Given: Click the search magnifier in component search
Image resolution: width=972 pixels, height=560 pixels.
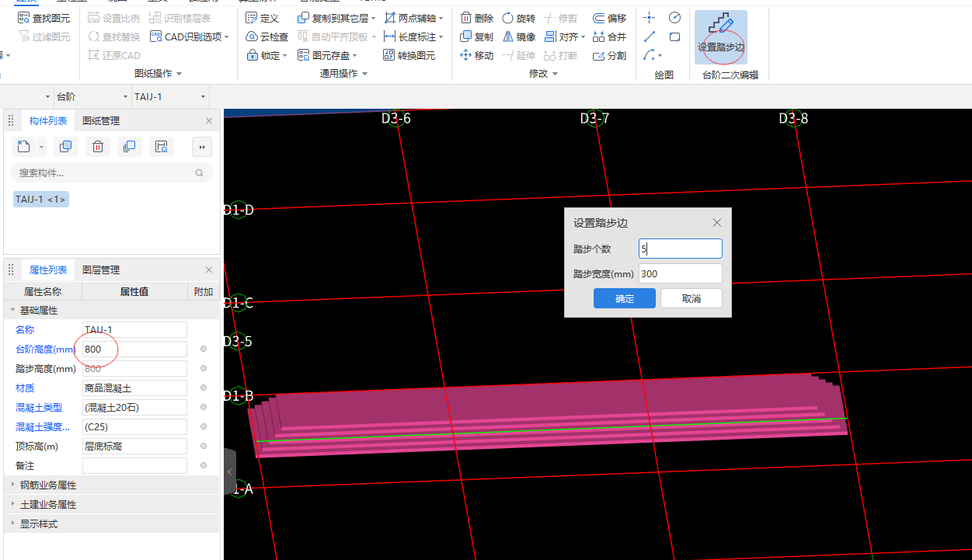Looking at the screenshot, I should click(200, 173).
